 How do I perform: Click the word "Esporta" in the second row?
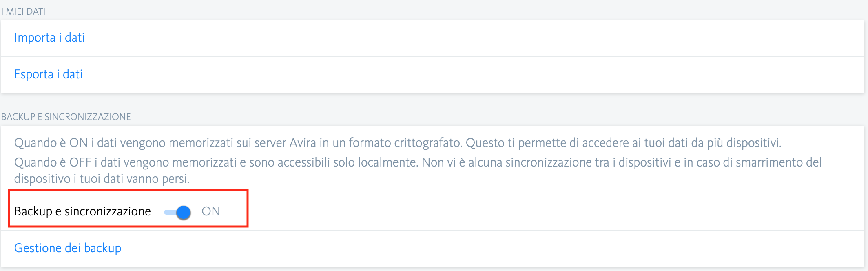[34, 74]
